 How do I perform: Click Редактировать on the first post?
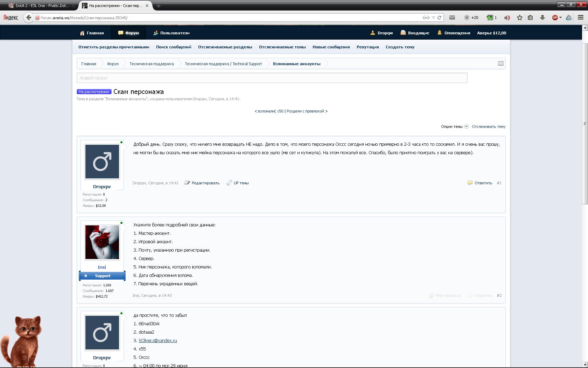coord(202,183)
